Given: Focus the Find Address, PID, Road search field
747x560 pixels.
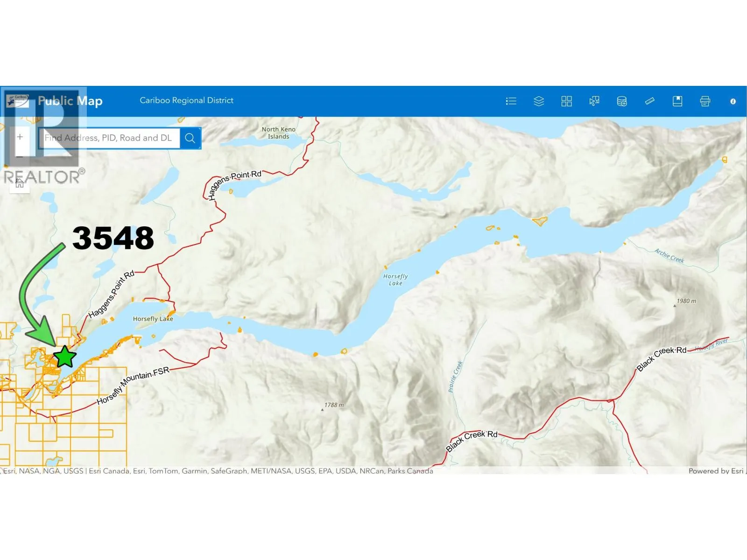Looking at the screenshot, I should pos(109,138).
